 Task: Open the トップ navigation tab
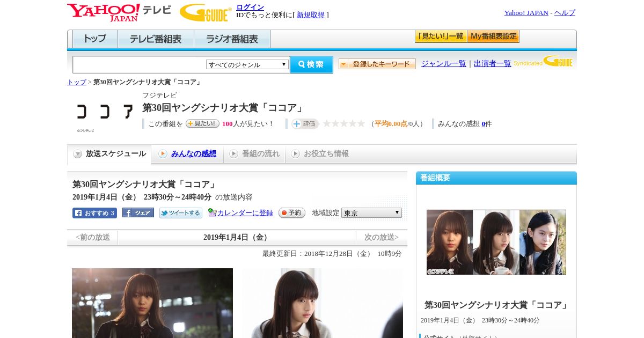tap(95, 39)
